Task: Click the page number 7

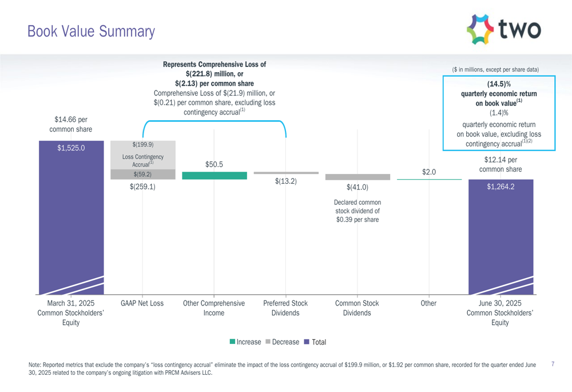Action: pos(553,364)
